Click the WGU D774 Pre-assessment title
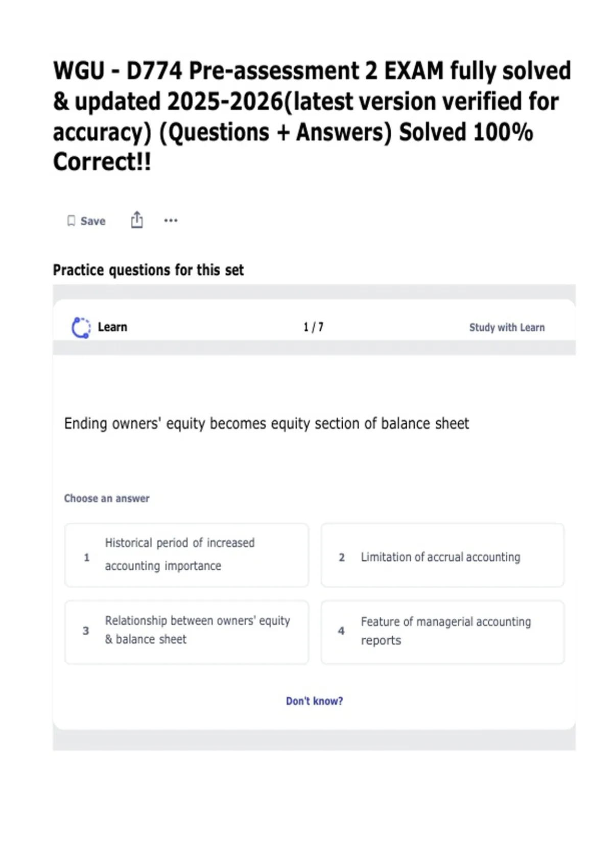The height and width of the screenshot is (868, 613). tap(312, 116)
